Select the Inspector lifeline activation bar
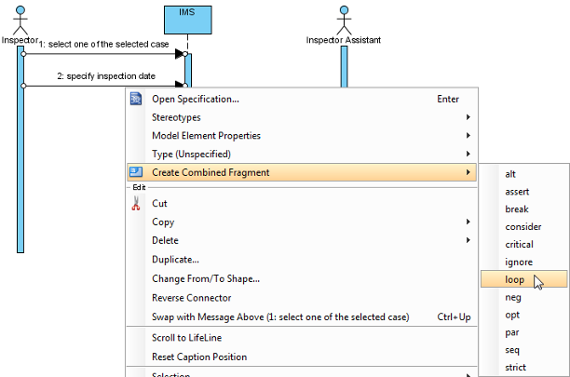Image resolution: width=570 pixels, height=377 pixels. (20, 149)
